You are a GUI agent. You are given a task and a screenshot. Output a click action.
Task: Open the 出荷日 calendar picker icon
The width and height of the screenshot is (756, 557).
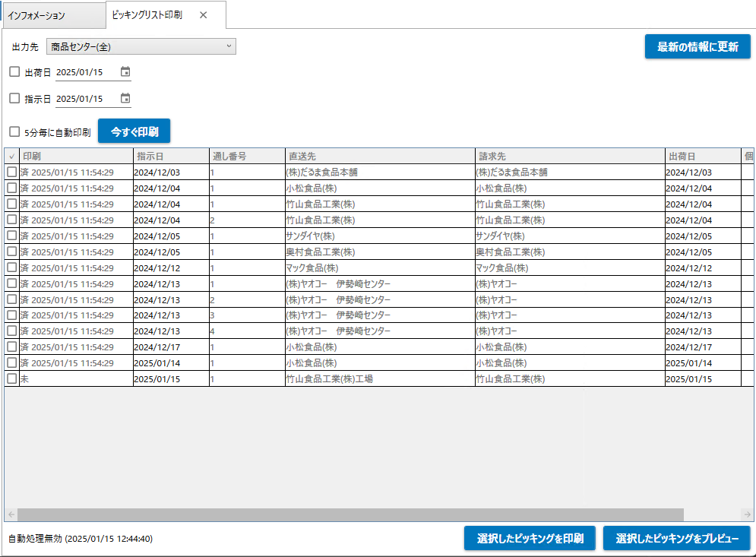click(x=125, y=72)
